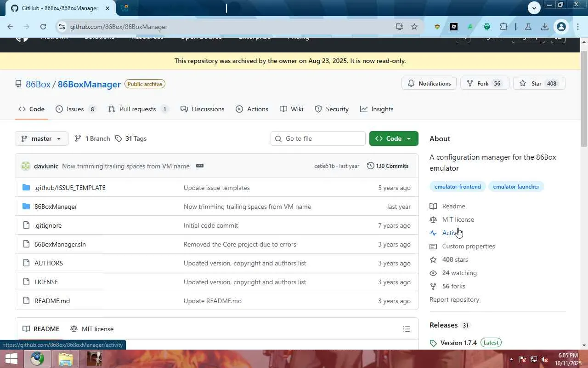
Task: Open Chrome from the taskbar
Action: click(x=37, y=359)
